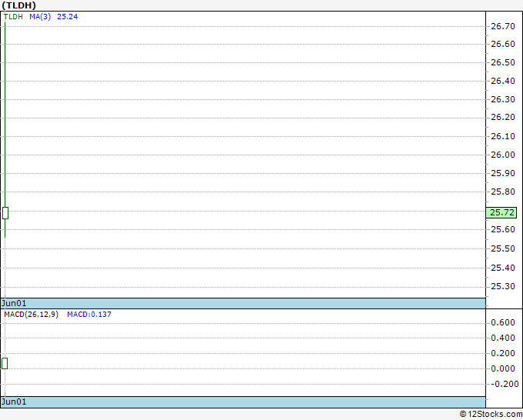
Task: Click the MA(3) legend label
Action: click(40, 17)
